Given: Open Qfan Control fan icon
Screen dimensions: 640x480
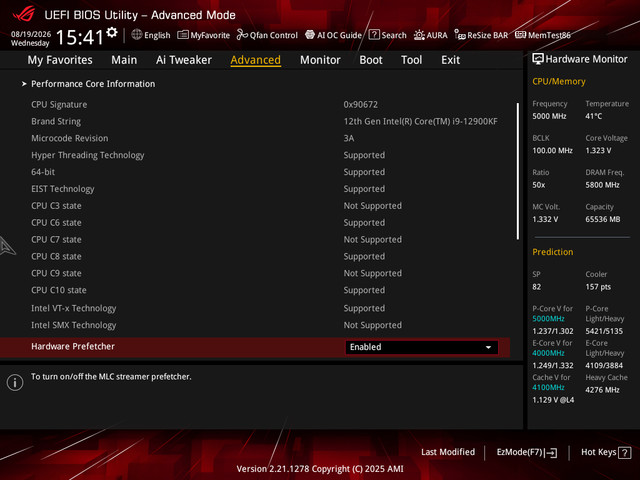Looking at the screenshot, I should (x=242, y=35).
